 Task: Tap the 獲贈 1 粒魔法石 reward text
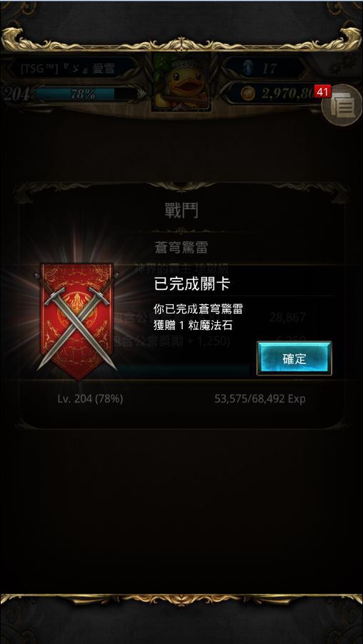point(193,326)
